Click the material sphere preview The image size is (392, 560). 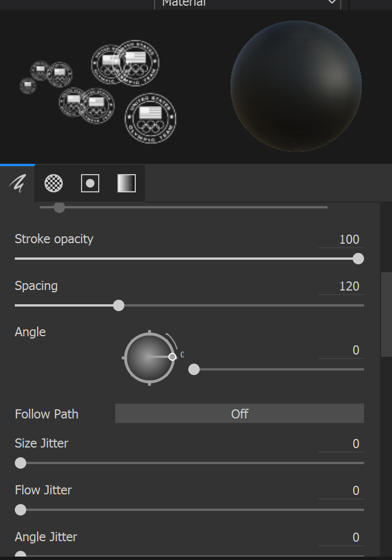(296, 86)
